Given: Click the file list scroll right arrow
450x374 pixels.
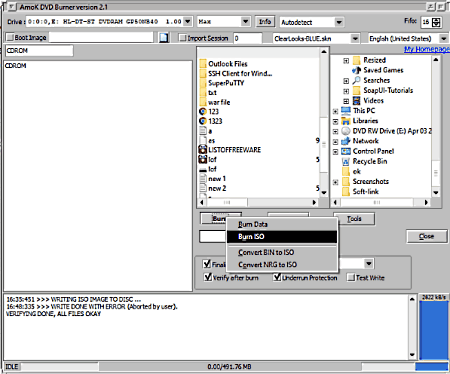Looking at the screenshot, I should [x=314, y=202].
